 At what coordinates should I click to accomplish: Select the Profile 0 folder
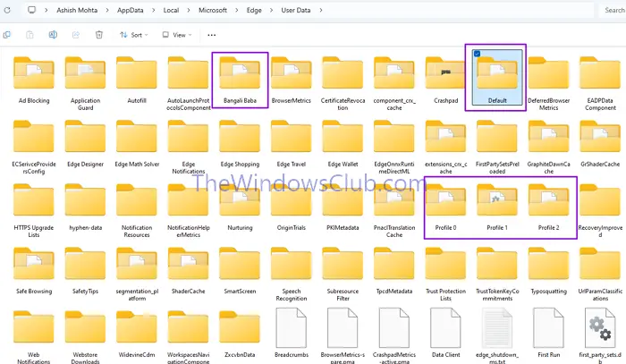pos(445,207)
